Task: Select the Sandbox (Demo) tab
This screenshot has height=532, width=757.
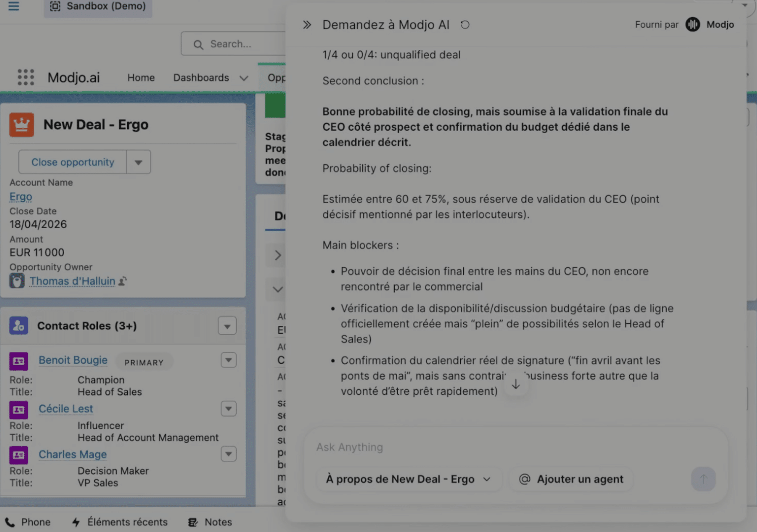Action: (98, 7)
